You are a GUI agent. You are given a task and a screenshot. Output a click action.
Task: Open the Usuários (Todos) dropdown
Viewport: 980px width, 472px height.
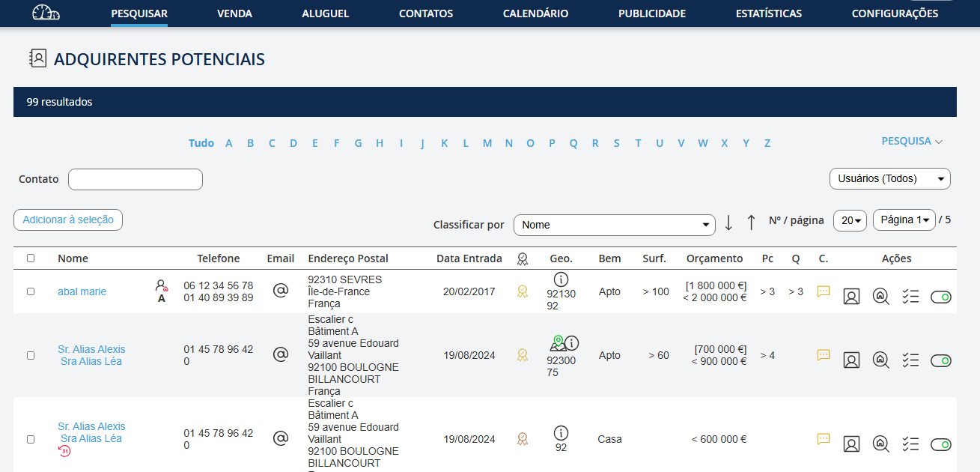889,179
